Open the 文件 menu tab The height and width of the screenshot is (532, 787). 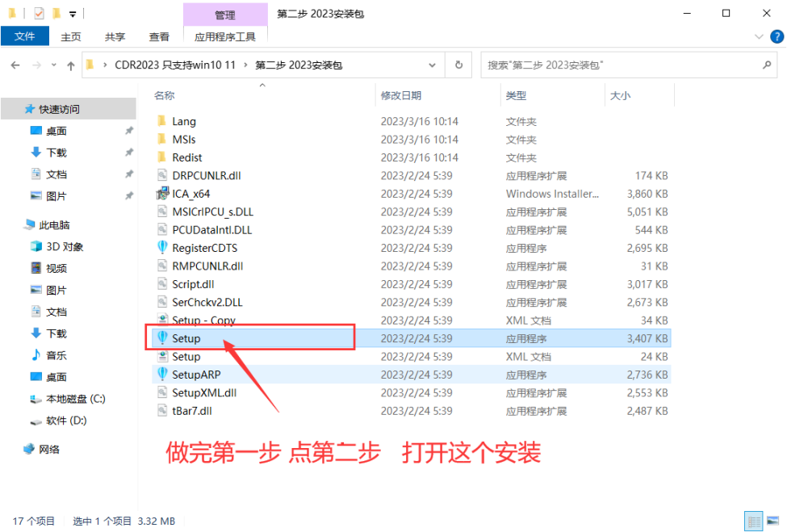click(25, 36)
